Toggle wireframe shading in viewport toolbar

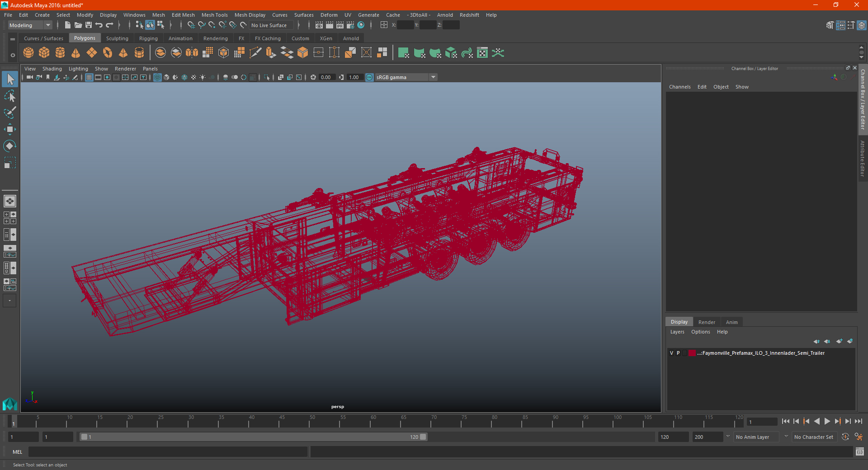(x=157, y=77)
